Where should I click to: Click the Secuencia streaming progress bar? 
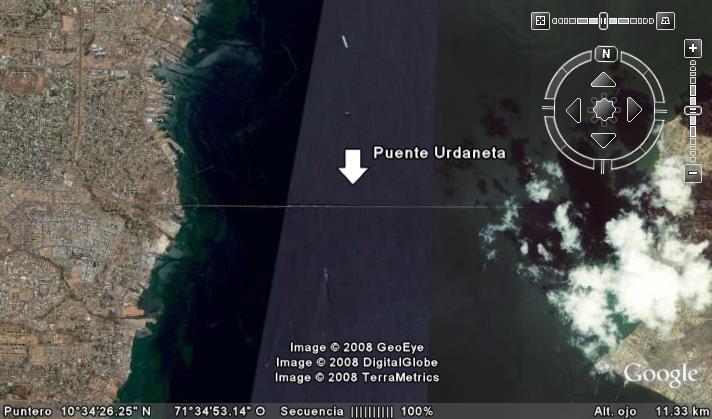(370, 411)
